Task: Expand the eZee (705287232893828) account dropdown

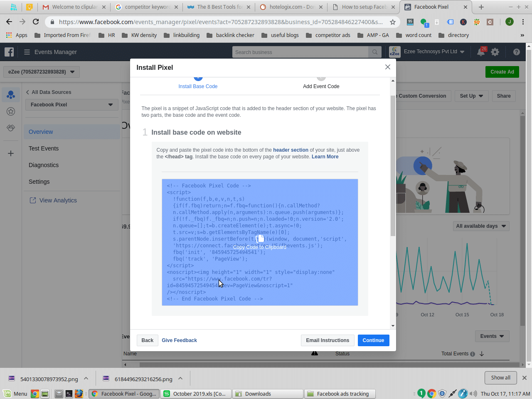Action: (42, 72)
